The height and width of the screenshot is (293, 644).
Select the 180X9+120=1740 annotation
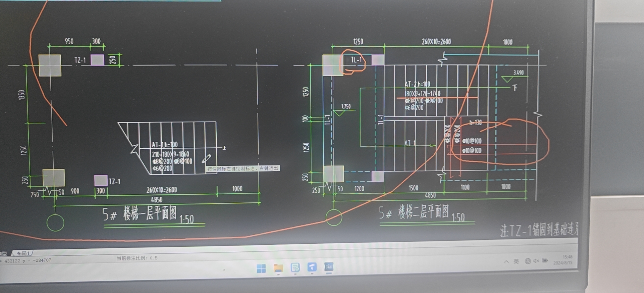423,94
